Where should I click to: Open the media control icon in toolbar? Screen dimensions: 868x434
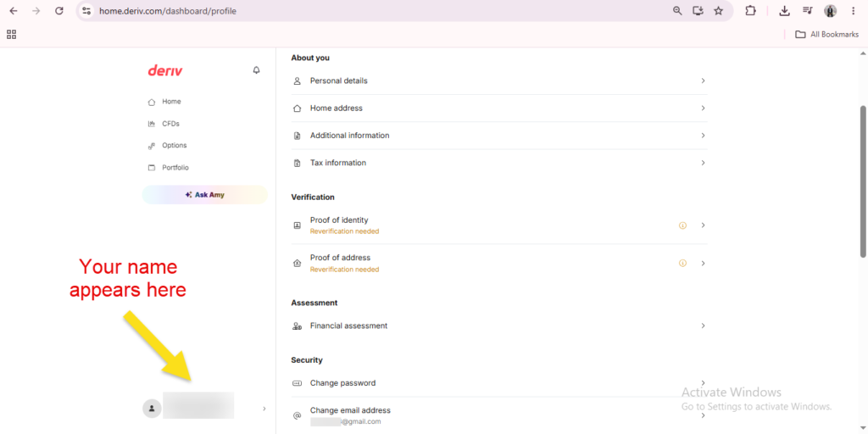click(x=808, y=10)
